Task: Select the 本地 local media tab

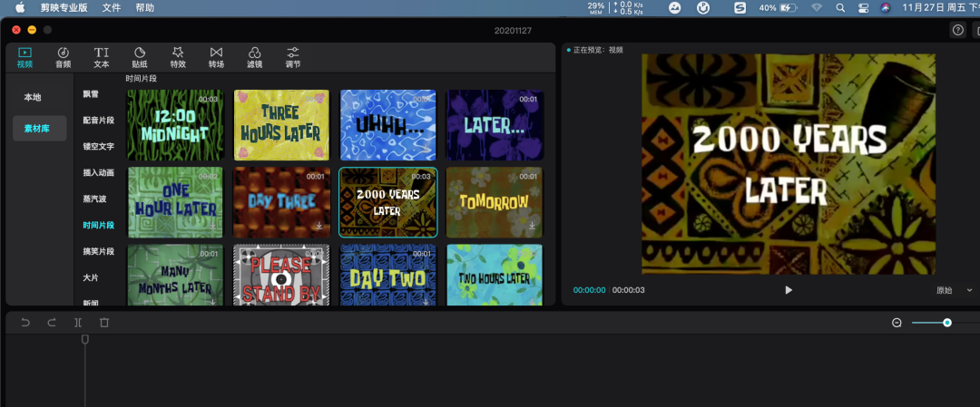Action: (x=33, y=97)
